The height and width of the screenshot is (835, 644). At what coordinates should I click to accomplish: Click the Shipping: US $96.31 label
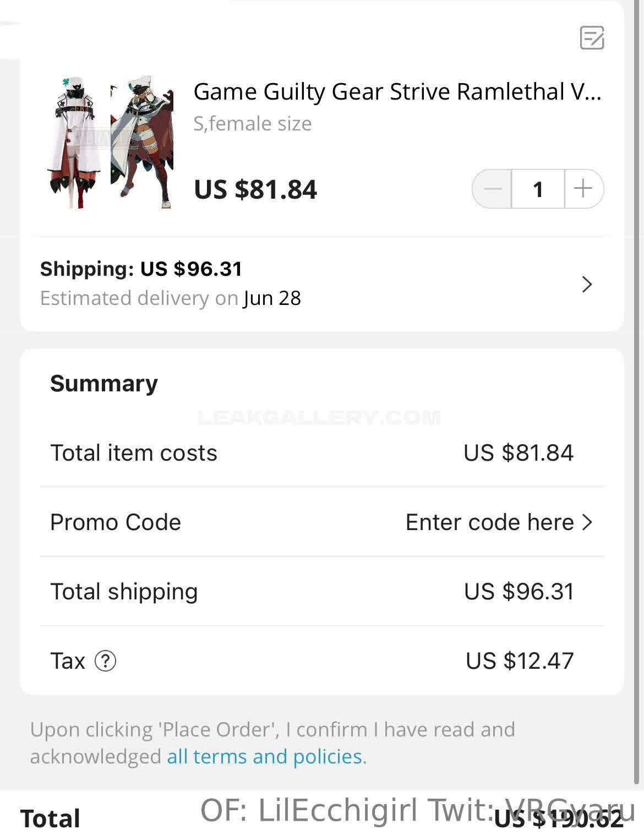141,269
